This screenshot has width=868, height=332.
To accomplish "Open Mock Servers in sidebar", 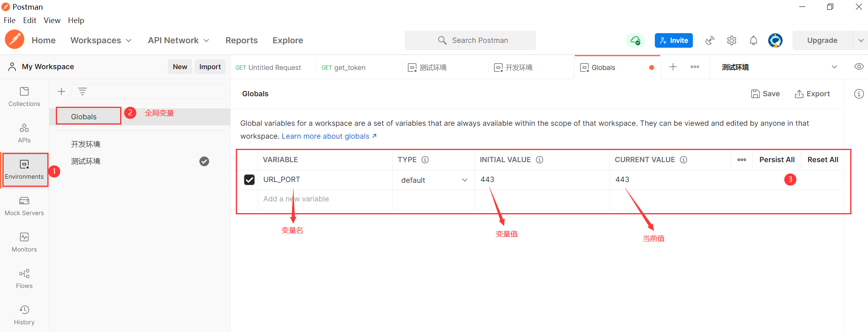I will (24, 206).
